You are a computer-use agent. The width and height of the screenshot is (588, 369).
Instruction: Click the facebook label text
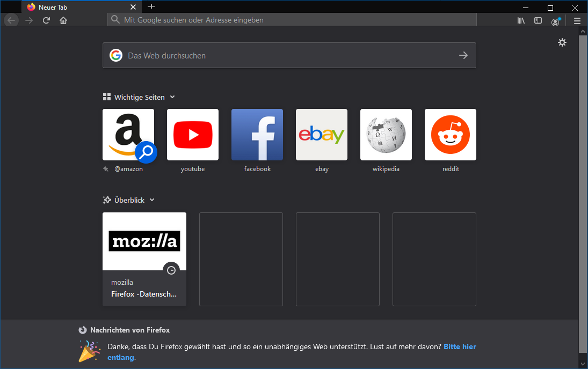[x=257, y=169]
